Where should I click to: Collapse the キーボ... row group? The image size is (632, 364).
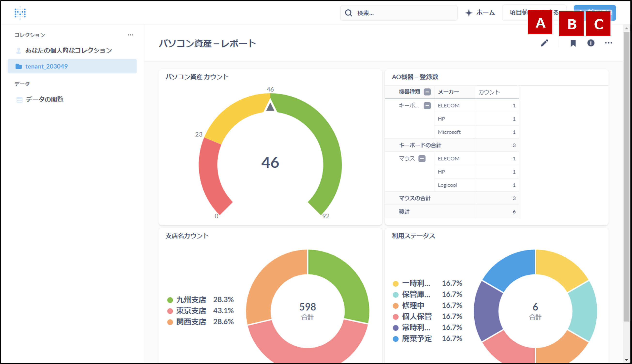[427, 105]
